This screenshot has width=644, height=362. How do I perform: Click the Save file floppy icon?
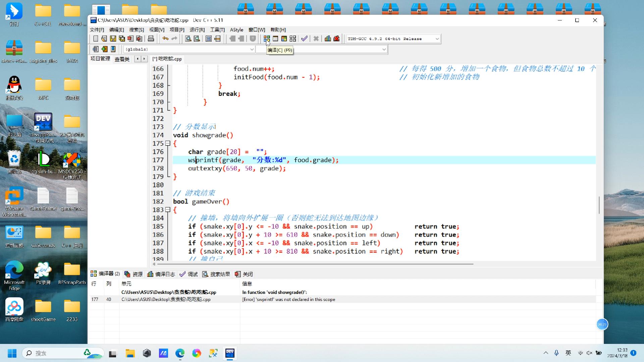click(x=113, y=39)
